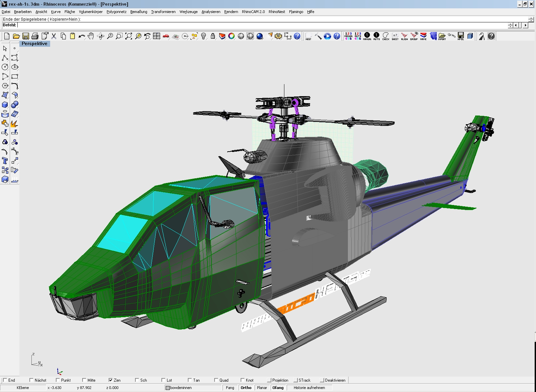
Task: Activate Zoom Extents magnifier icon
Action: pos(129,36)
